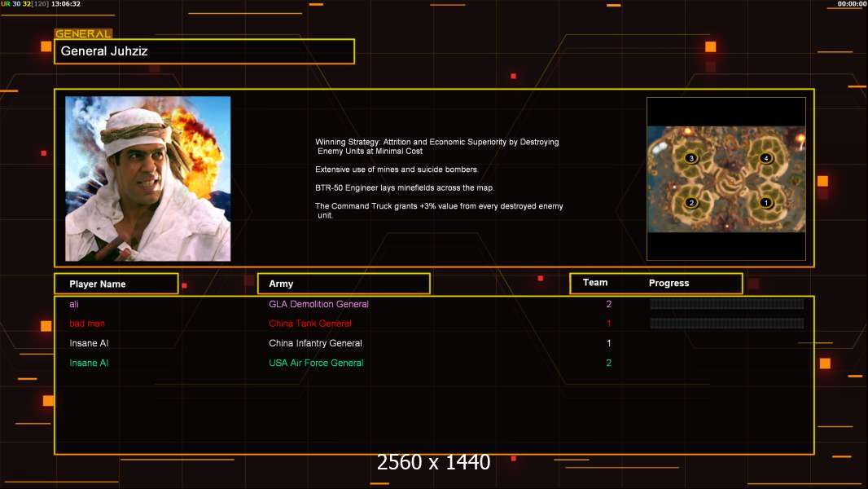Select player name 'bad man'
This screenshot has height=489, width=868.
[87, 324]
